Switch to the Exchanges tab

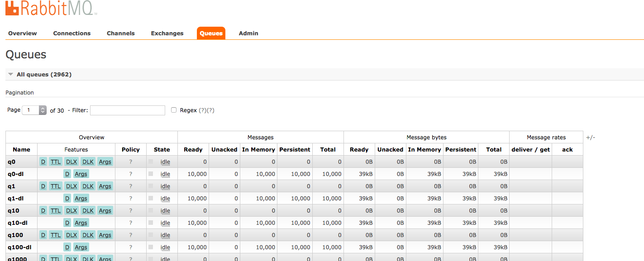(167, 33)
